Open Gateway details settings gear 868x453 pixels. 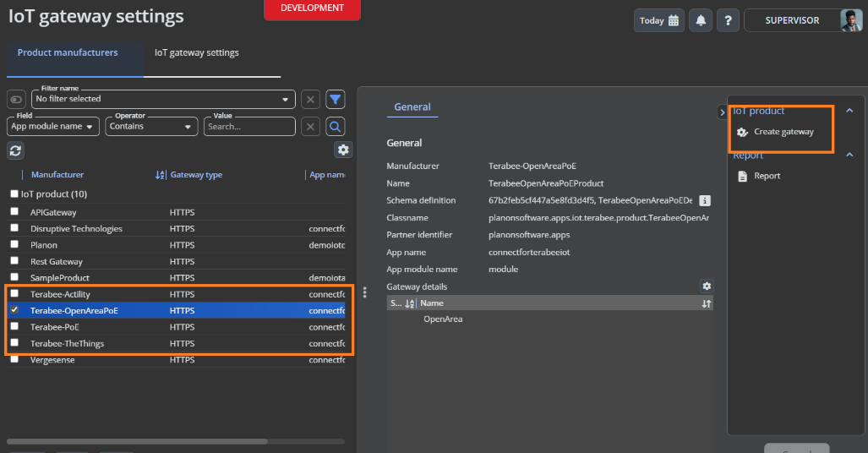coord(707,286)
